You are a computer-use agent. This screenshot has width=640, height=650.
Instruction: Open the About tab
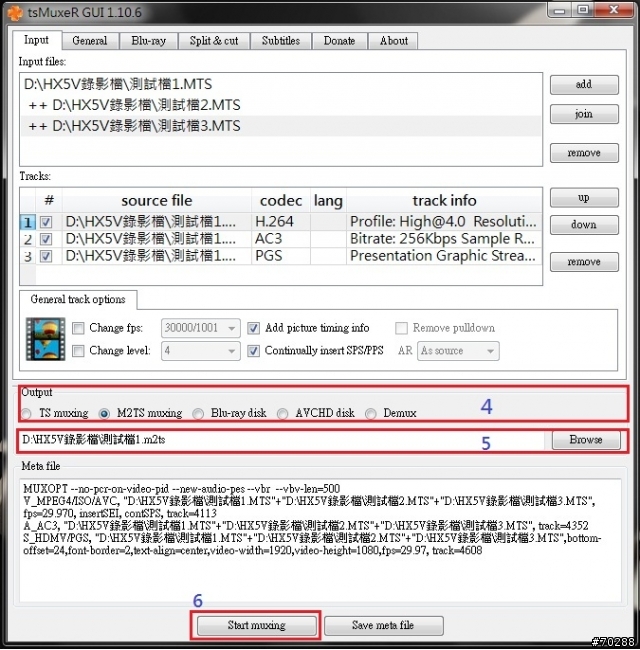(x=394, y=41)
